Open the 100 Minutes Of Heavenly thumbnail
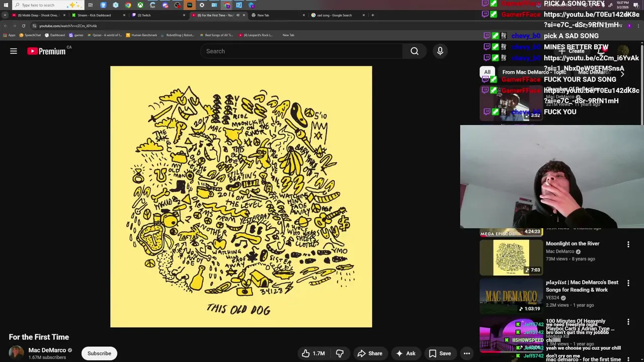The width and height of the screenshot is (644, 362). pos(511,335)
